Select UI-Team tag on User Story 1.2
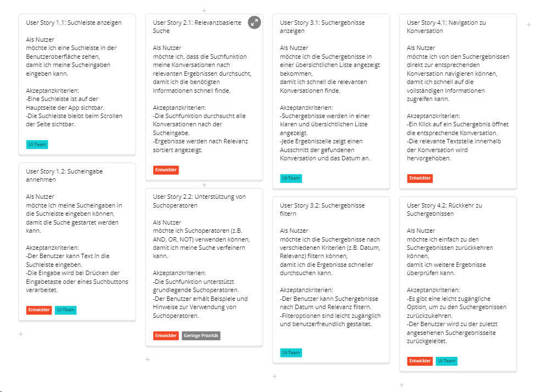This screenshot has height=392, width=537. (66, 310)
